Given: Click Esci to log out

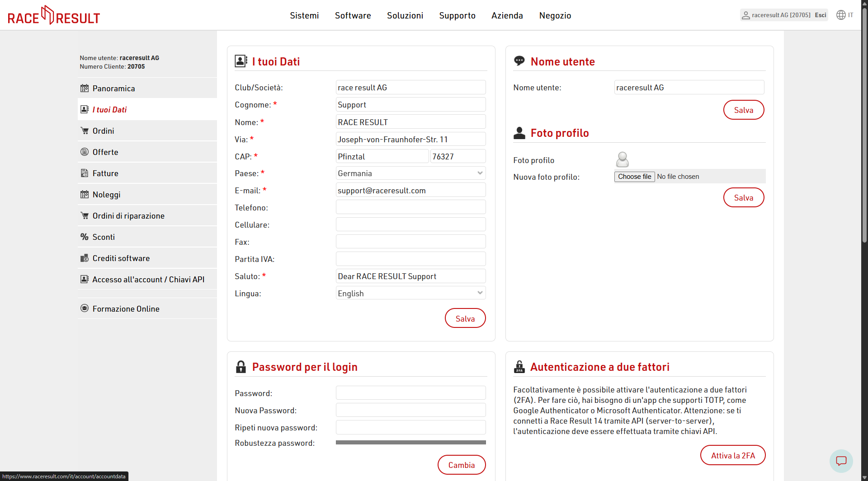Looking at the screenshot, I should point(821,15).
